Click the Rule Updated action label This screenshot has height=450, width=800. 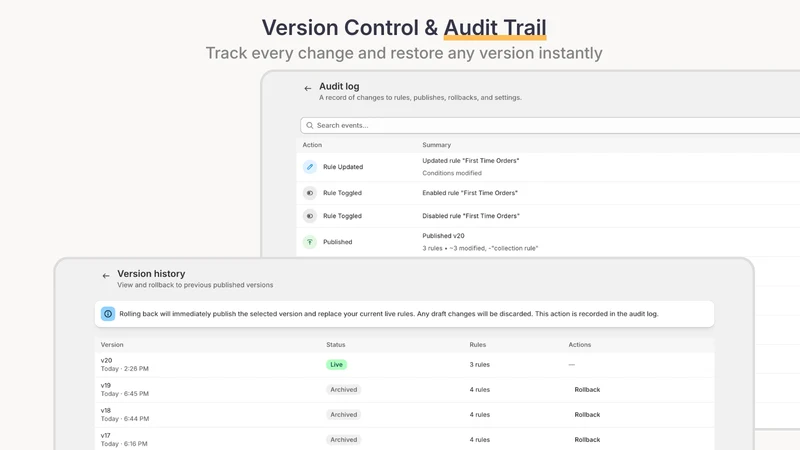(343, 167)
